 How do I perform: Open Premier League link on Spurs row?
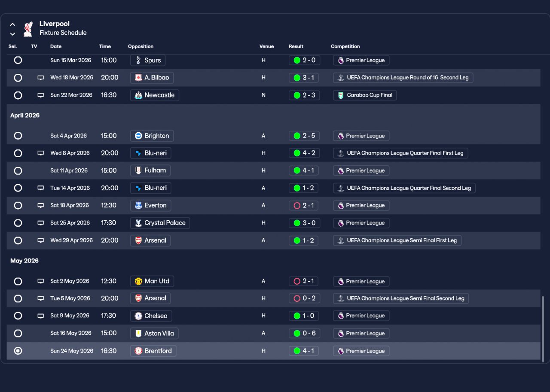(x=361, y=60)
